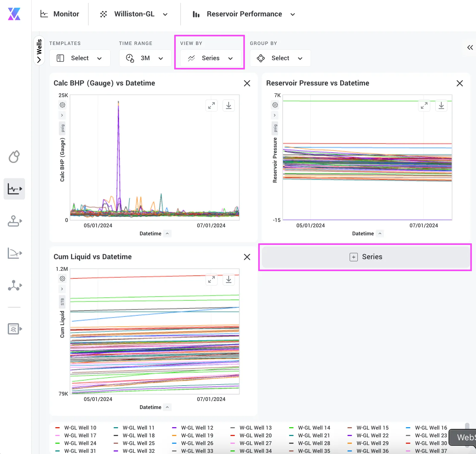This screenshot has width=476, height=454.
Task: Toggle W-GL Well 23 legend series
Action: [427, 435]
